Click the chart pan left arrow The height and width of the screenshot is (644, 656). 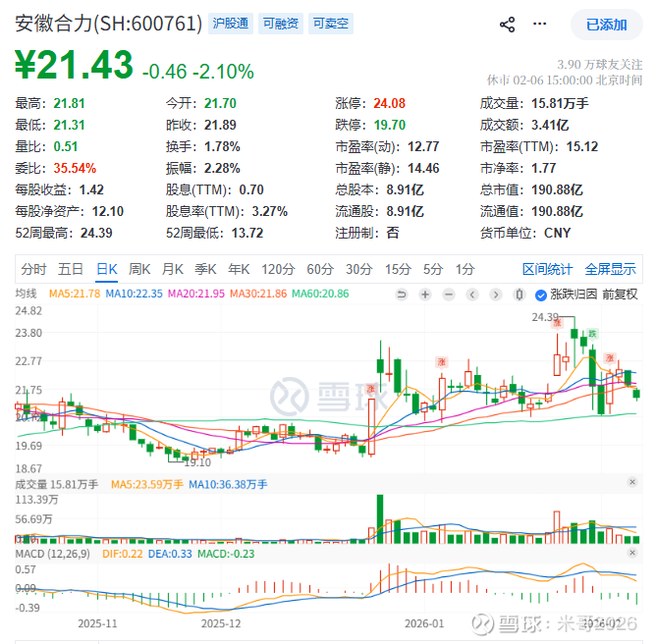[x=472, y=295]
